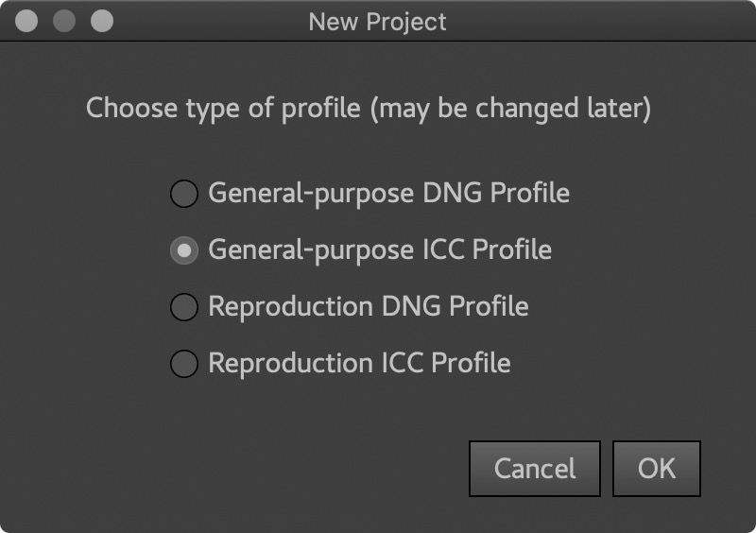Viewport: 756px width, 533px height.
Task: Minimize the New Project dialog window
Action: tap(63, 21)
